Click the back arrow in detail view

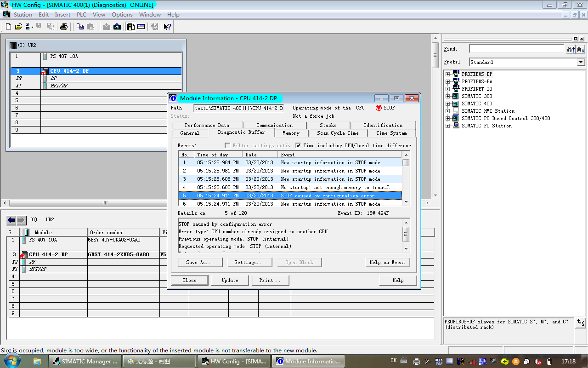11,220
